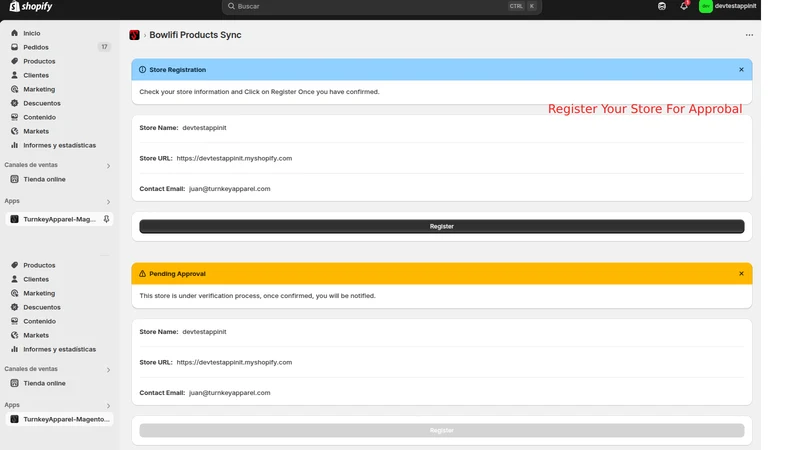Click Descuentos icon below TurnkeyApparel-Mag... app
Viewport: 800px width, 450px height.
point(14,307)
